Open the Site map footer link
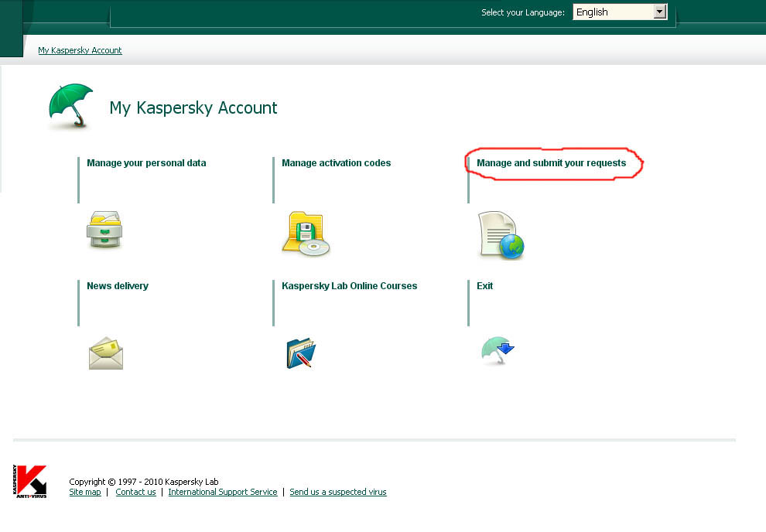766x532 pixels. pos(85,492)
